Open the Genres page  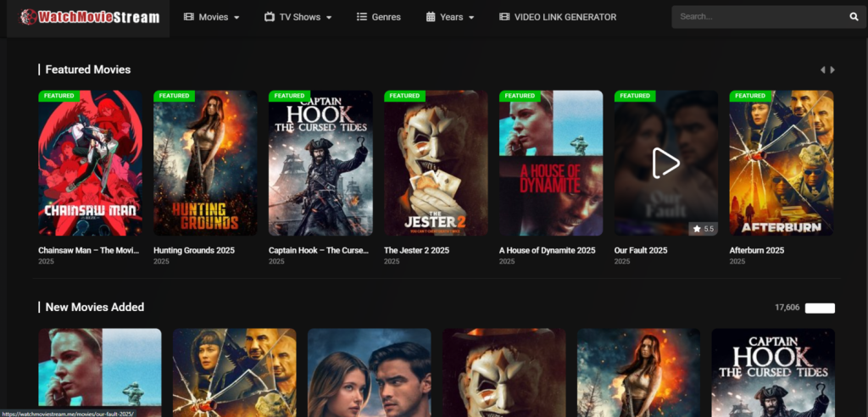tap(379, 17)
